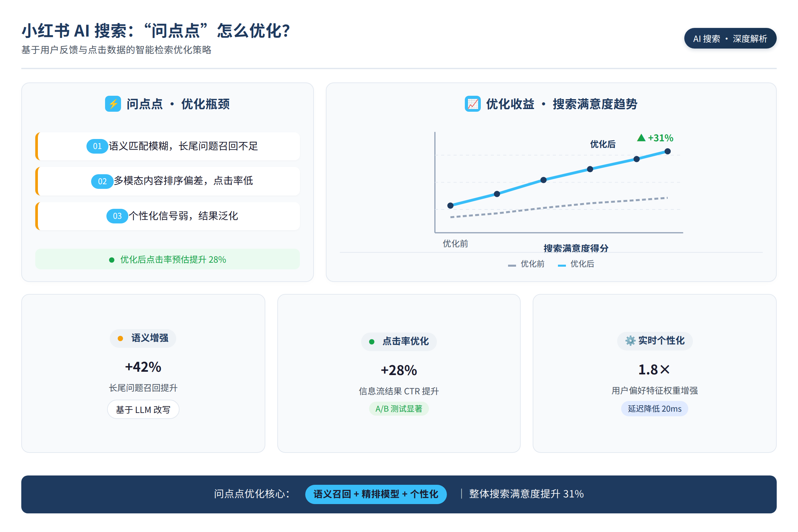Click the 搜索满意度得分 axis title
This screenshot has height=532, width=798.
click(x=576, y=248)
